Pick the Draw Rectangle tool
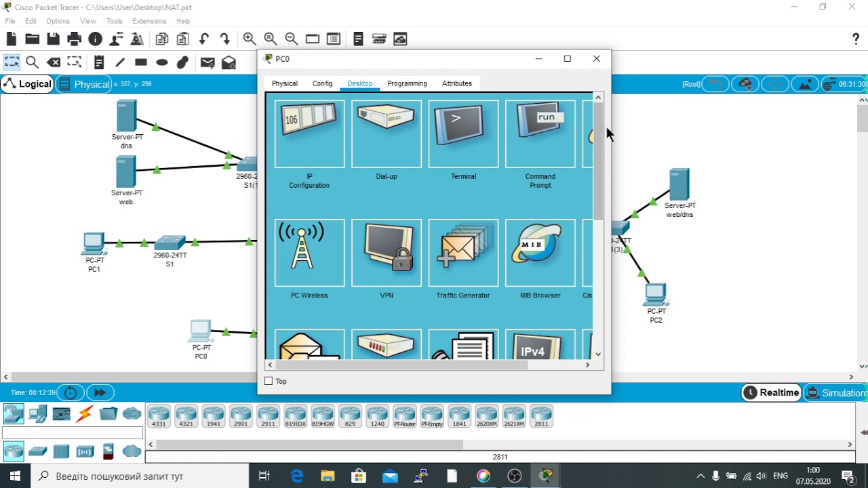Screen dimensions: 868x488 tap(141, 62)
